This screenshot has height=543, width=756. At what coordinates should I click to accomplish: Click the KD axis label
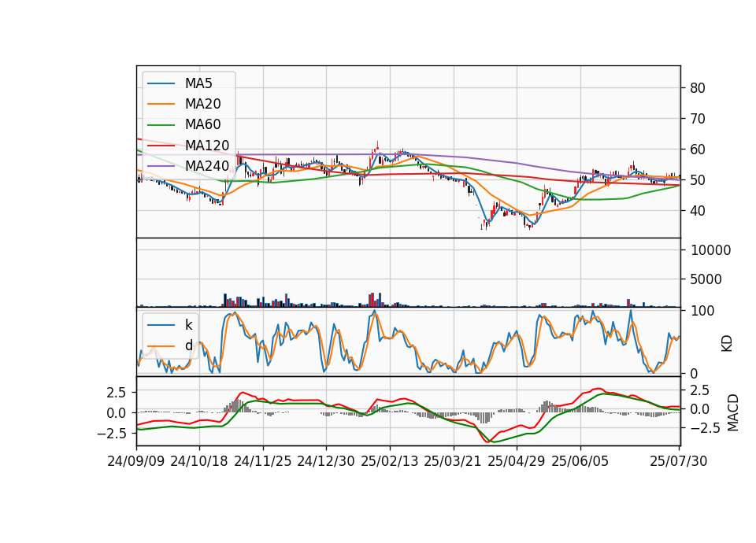point(727,343)
